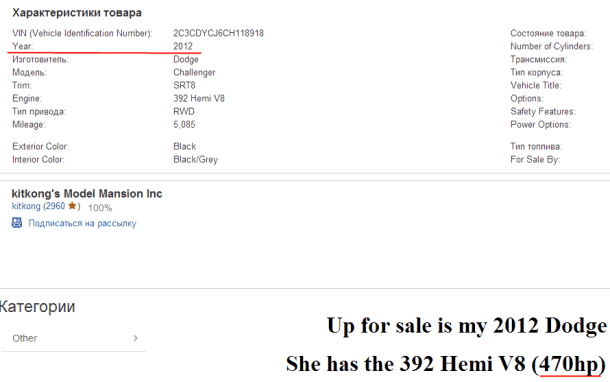Screen dimensions: 610x382
Task: Click the Характеристики товара heading
Action: (x=77, y=13)
